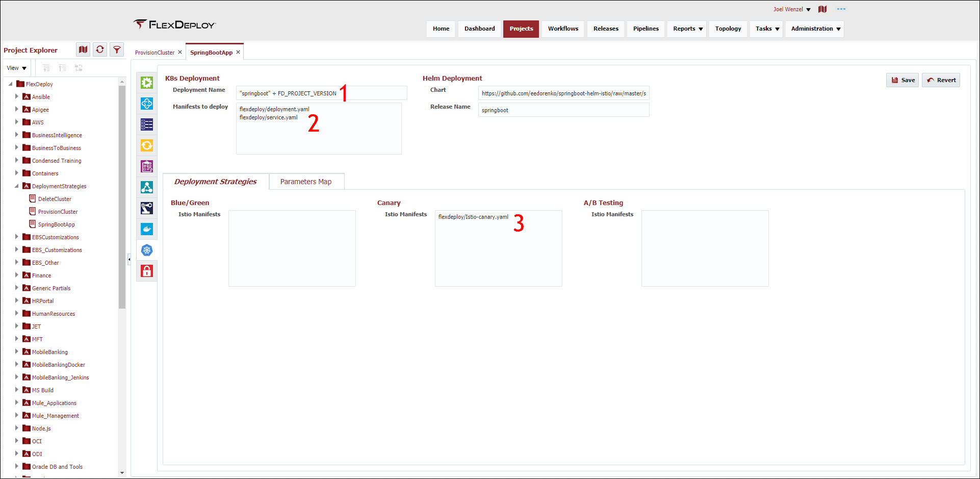Viewport: 980px width, 479px height.
Task: Switch to the Parameters Map tab
Action: (306, 182)
